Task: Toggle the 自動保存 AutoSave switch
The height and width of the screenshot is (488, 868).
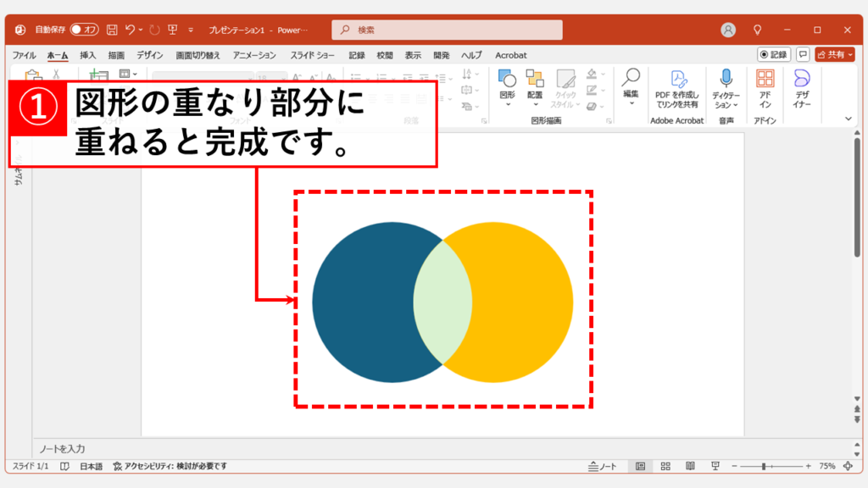Action: (85, 30)
